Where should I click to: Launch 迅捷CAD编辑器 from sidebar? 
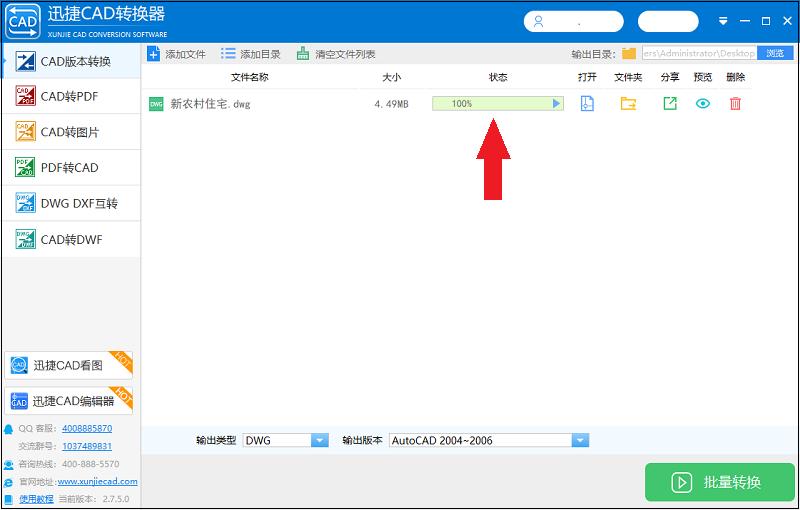(68, 401)
